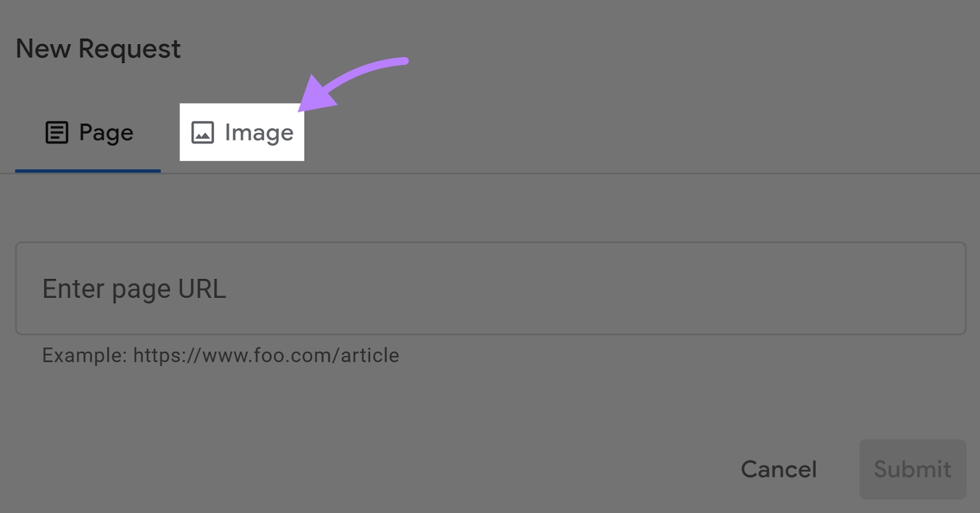The height and width of the screenshot is (513, 980).
Task: Click the New Request dialog title
Action: point(98,48)
